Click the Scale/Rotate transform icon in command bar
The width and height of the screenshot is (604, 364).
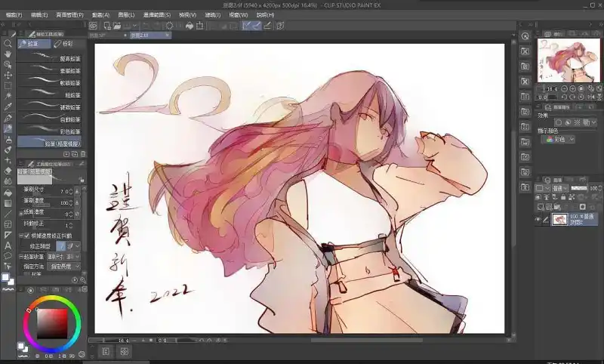click(199, 26)
